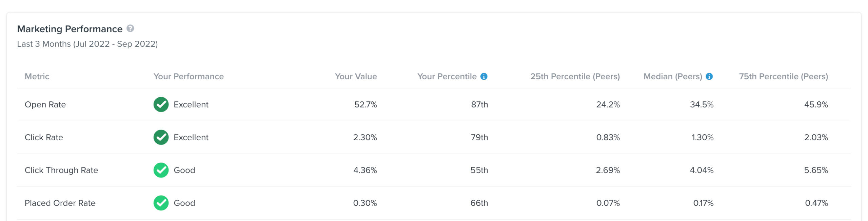This screenshot has width=868, height=221.
Task: Click info icon beside Median (Peers)
Action: (x=709, y=77)
